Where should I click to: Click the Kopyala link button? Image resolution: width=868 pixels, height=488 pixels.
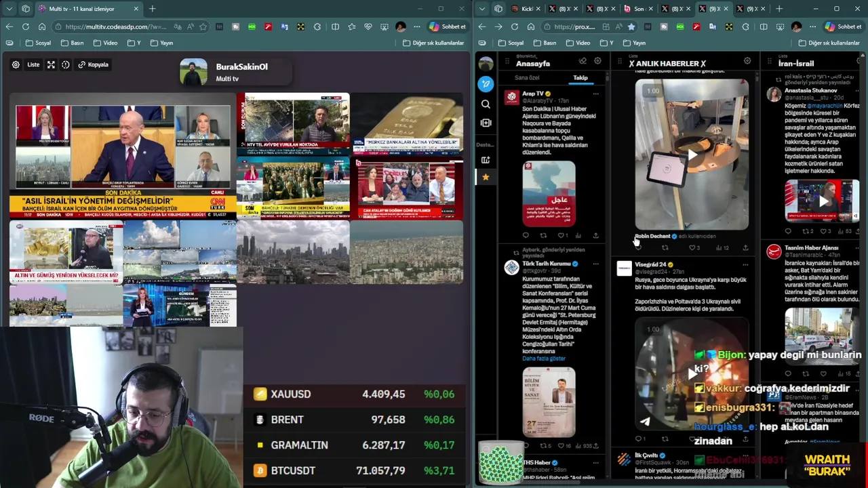click(93, 64)
